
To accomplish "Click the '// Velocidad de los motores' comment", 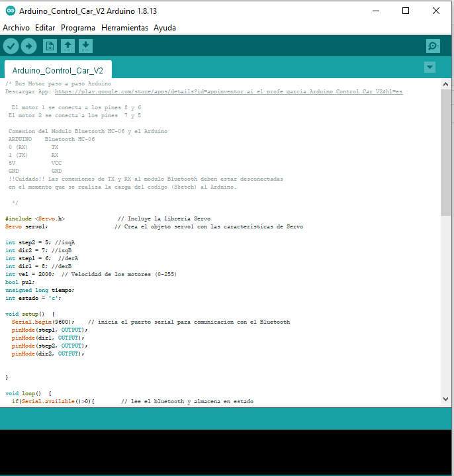I will pos(118,274).
